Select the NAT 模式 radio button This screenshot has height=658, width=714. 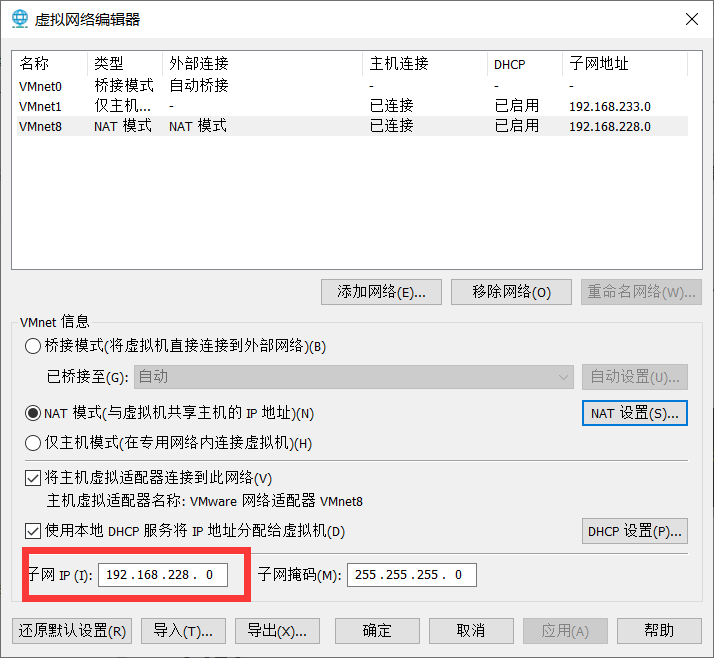click(33, 413)
